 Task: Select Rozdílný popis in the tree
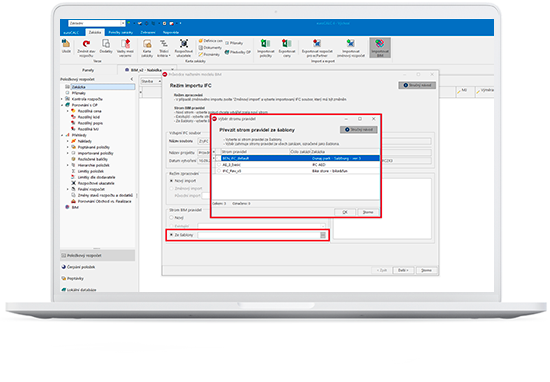click(x=87, y=123)
